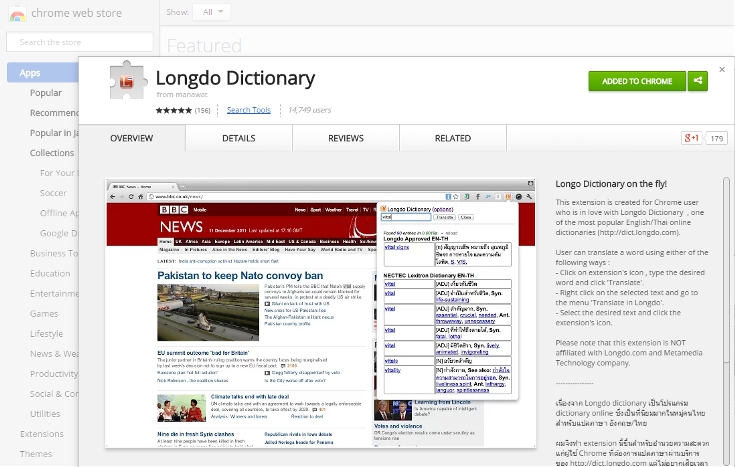Open the Reviews tab

[346, 138]
